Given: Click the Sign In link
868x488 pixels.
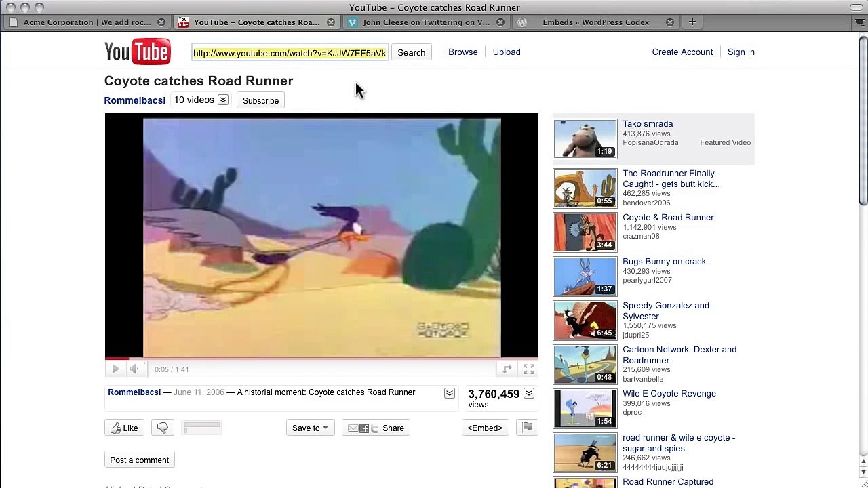Looking at the screenshot, I should (741, 52).
